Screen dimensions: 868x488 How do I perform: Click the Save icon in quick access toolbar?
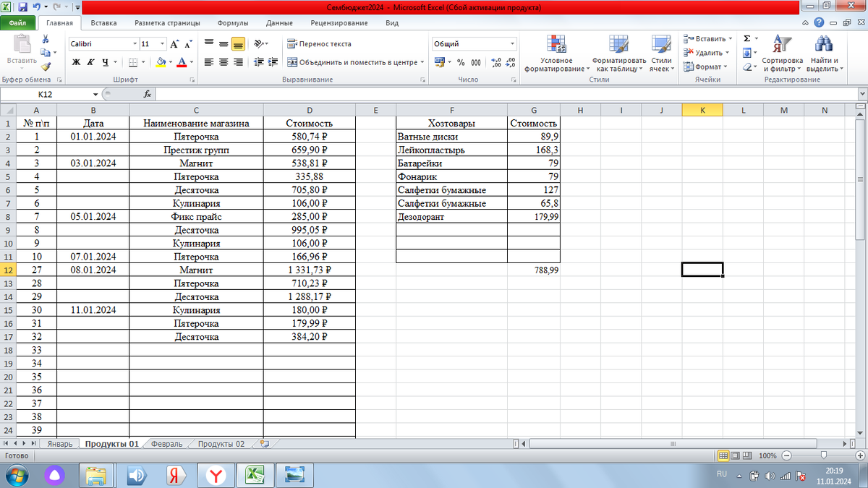(x=23, y=7)
